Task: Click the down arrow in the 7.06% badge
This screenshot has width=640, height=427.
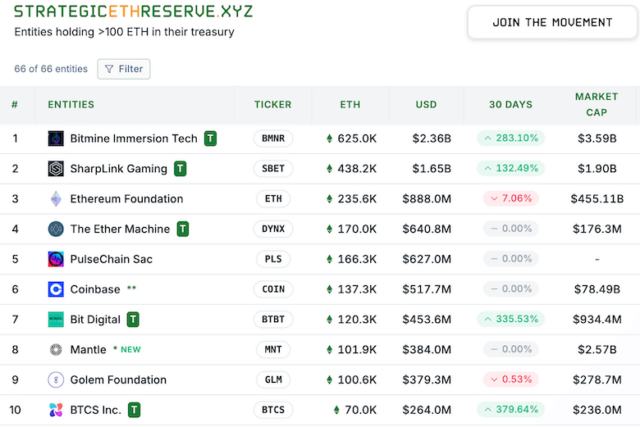Action: tap(494, 199)
